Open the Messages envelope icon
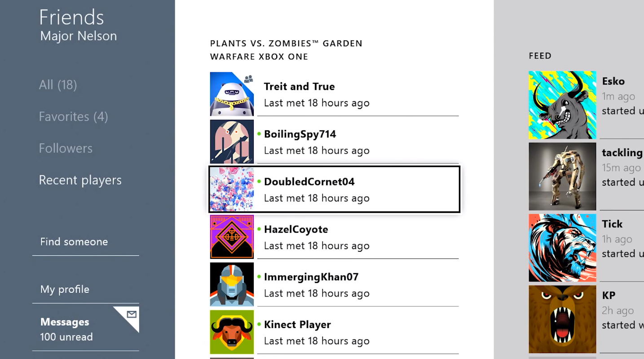 [x=132, y=315]
